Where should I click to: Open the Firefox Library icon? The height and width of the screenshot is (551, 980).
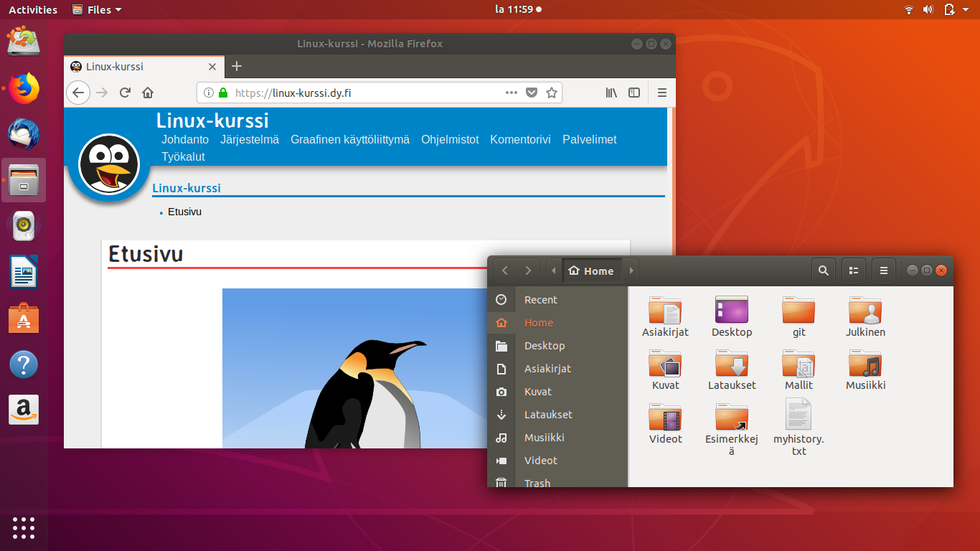click(611, 93)
